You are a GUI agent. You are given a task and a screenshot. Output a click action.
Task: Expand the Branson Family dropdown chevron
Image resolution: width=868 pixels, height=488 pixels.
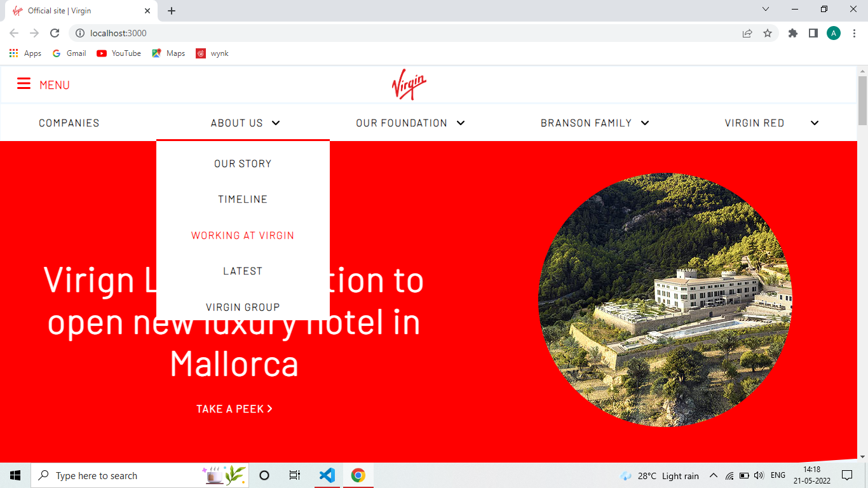pos(645,123)
